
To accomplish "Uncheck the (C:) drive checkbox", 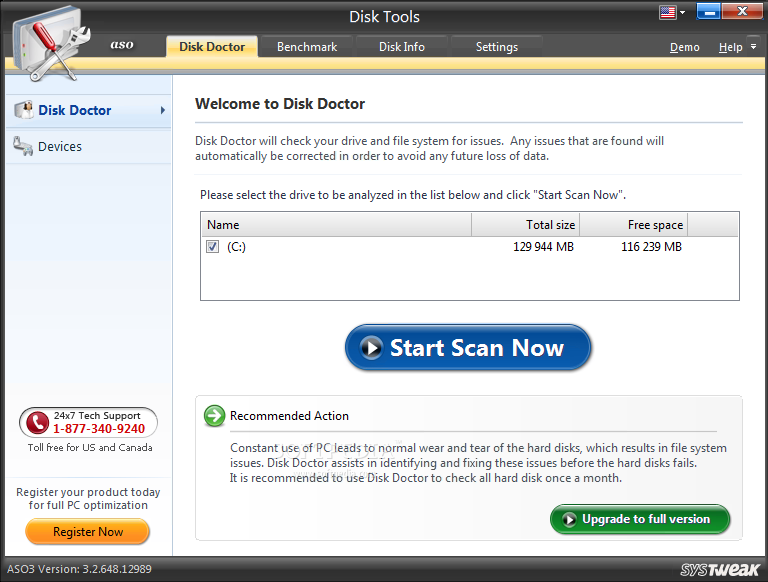I will coord(212,246).
